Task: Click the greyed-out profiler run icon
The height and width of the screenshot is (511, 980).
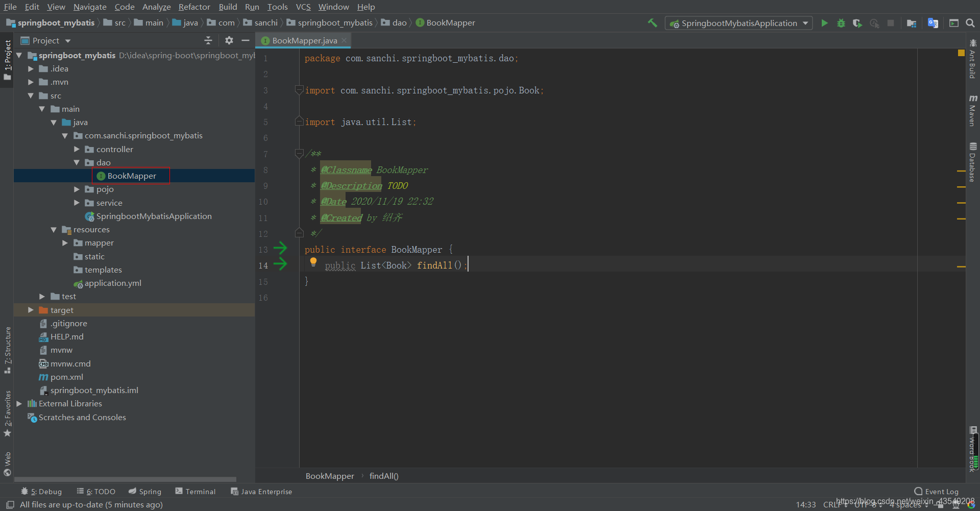Action: coord(874,23)
